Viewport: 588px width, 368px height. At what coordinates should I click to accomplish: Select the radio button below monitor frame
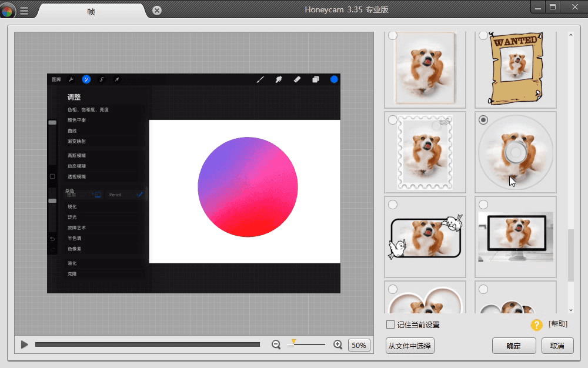click(x=483, y=289)
